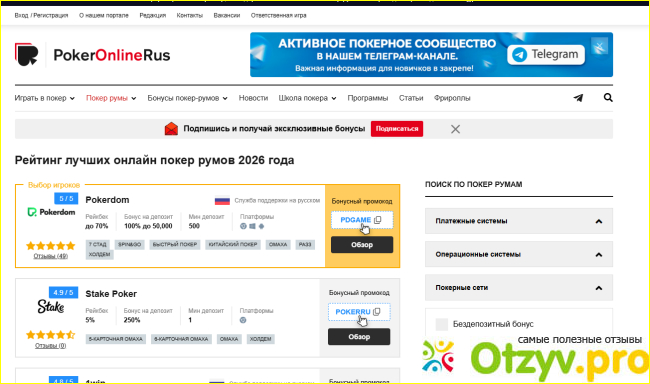
Task: Select the КИТАЙСКИЙ ПОКЕР tag
Action: pos(233,245)
